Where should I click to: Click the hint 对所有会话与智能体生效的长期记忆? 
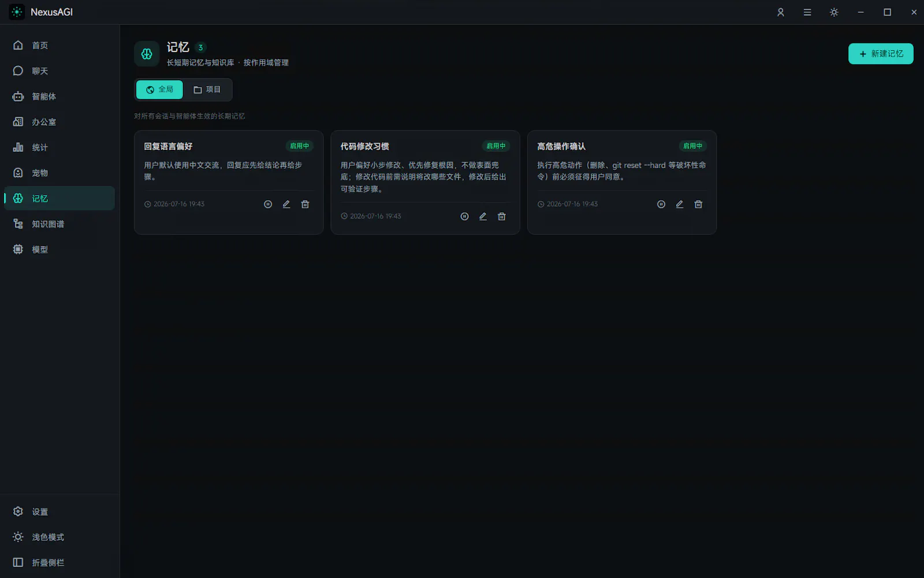(x=189, y=116)
